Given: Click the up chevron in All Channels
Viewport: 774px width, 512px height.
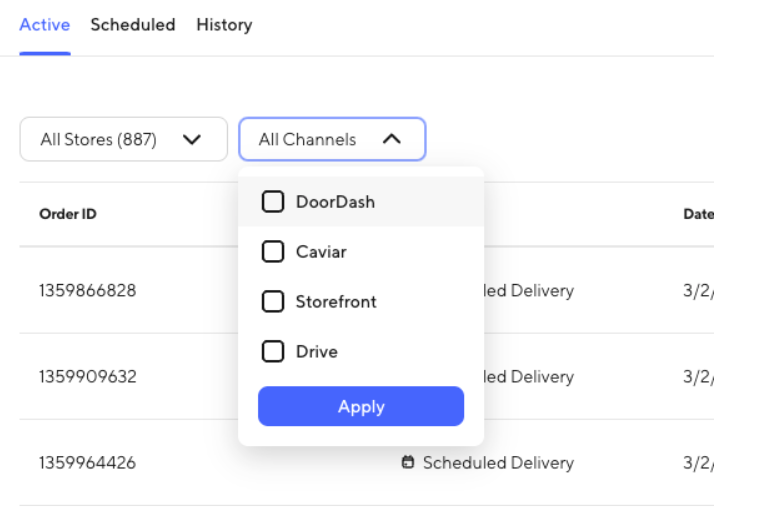Looking at the screenshot, I should pos(392,140).
